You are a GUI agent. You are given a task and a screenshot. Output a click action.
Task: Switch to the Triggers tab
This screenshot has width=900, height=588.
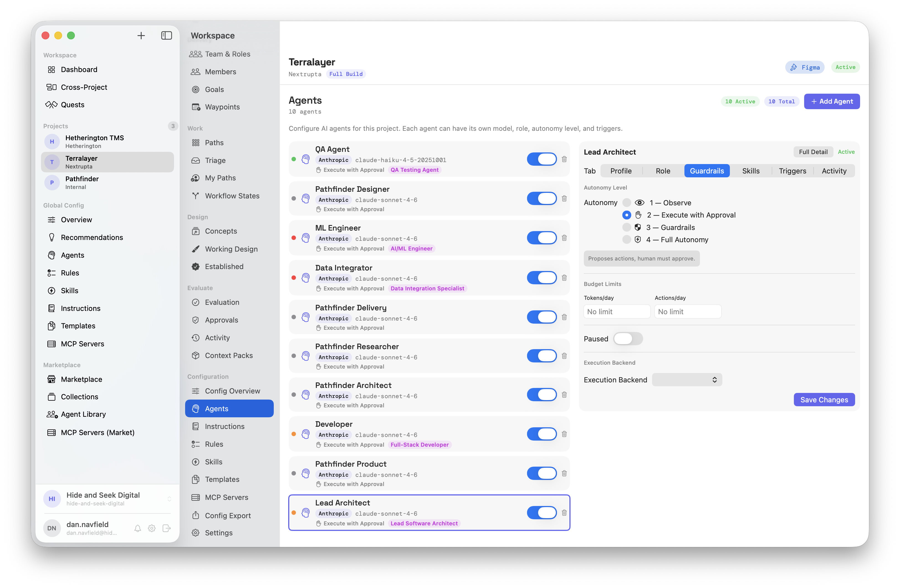[792, 171]
